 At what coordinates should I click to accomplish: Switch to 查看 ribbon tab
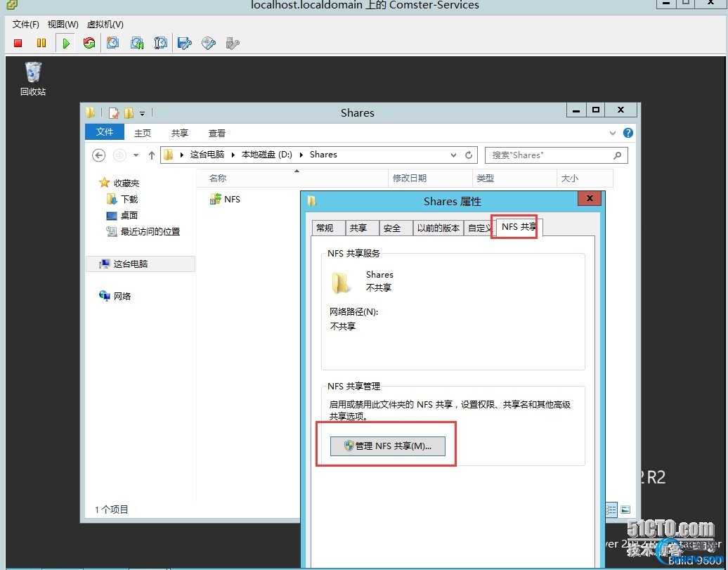pyautogui.click(x=217, y=133)
